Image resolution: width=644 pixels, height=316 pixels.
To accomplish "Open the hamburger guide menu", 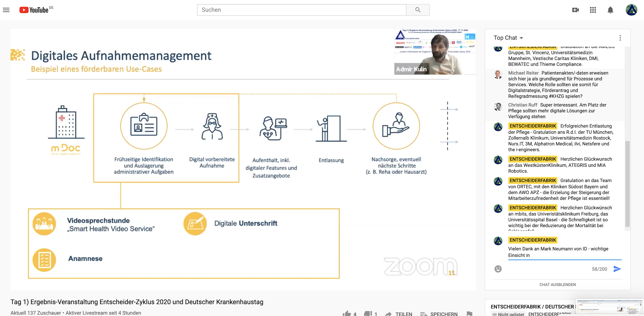I will click(x=6, y=10).
